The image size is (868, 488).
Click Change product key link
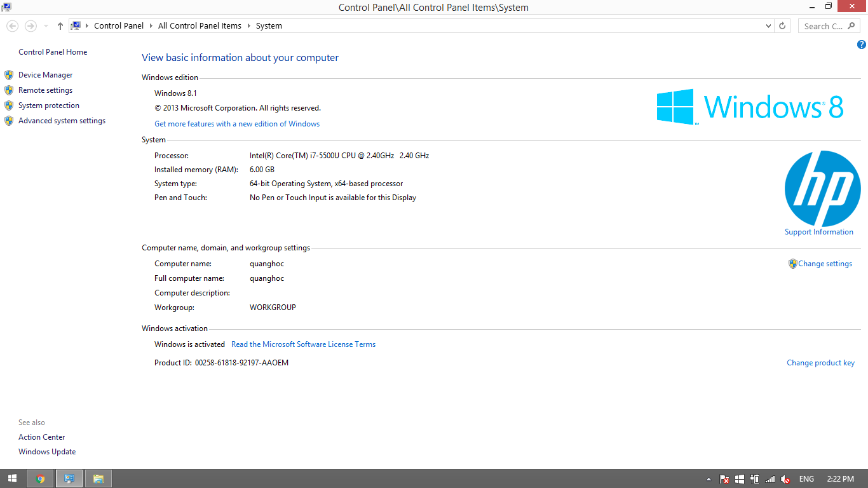tap(820, 363)
